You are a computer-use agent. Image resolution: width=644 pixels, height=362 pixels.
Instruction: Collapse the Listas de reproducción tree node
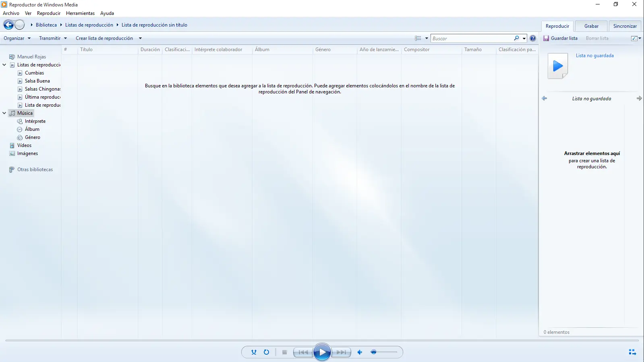[4, 65]
